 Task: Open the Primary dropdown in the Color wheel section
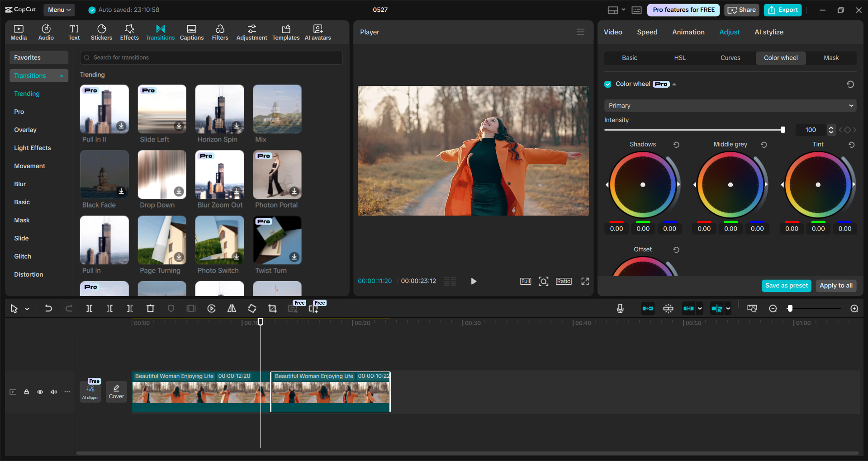pyautogui.click(x=729, y=105)
